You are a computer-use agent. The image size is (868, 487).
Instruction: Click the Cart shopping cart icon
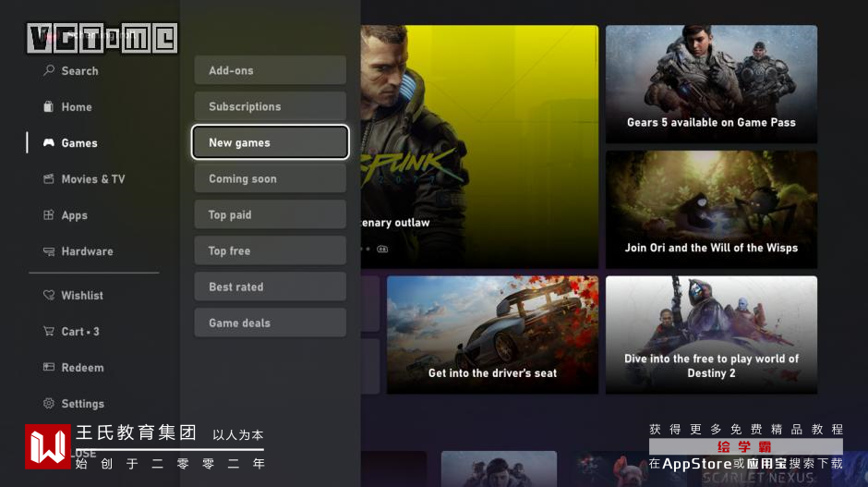[49, 332]
